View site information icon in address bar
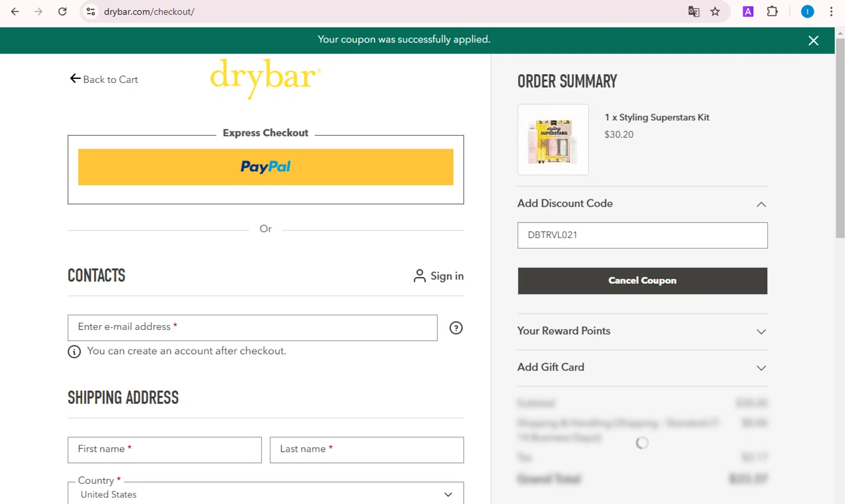 coord(91,11)
